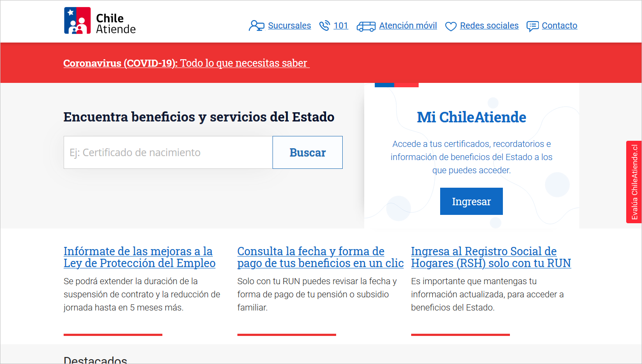The width and height of the screenshot is (642, 364).
Task: Click the Destacados heading
Action: pyautogui.click(x=95, y=360)
